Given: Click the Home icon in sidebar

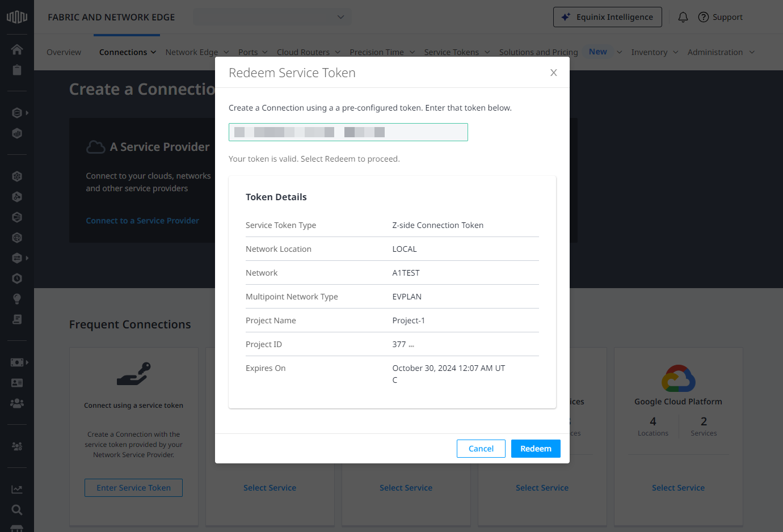Looking at the screenshot, I should (x=17, y=49).
